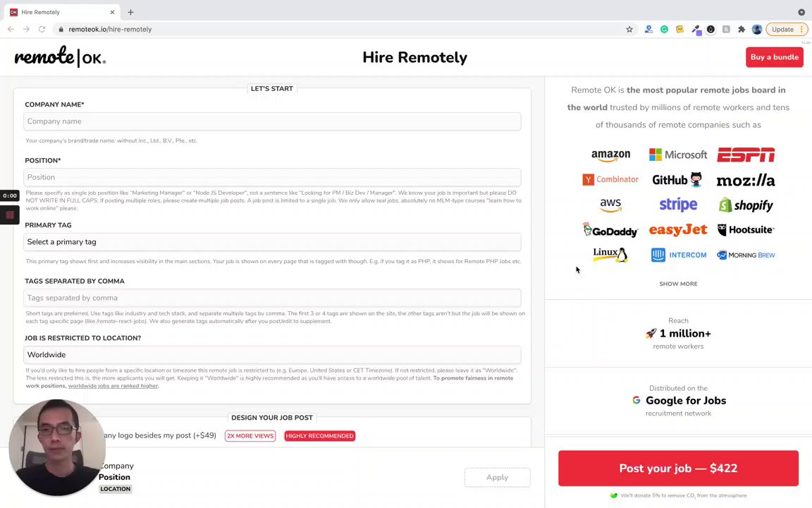Open the eyedropper color picker extension

click(696, 30)
